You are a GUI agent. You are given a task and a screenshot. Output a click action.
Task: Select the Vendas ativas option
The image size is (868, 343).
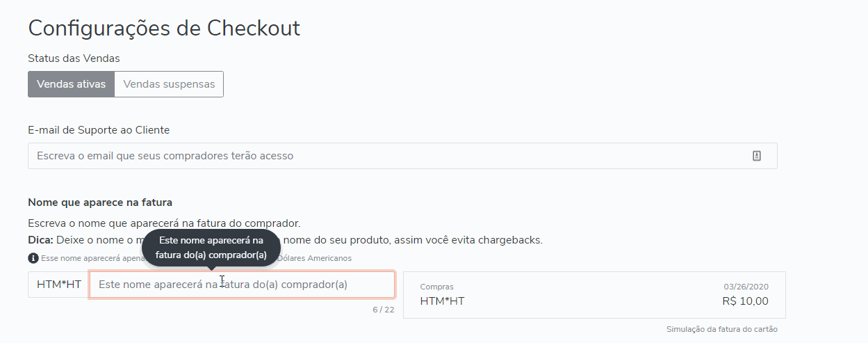tap(71, 84)
